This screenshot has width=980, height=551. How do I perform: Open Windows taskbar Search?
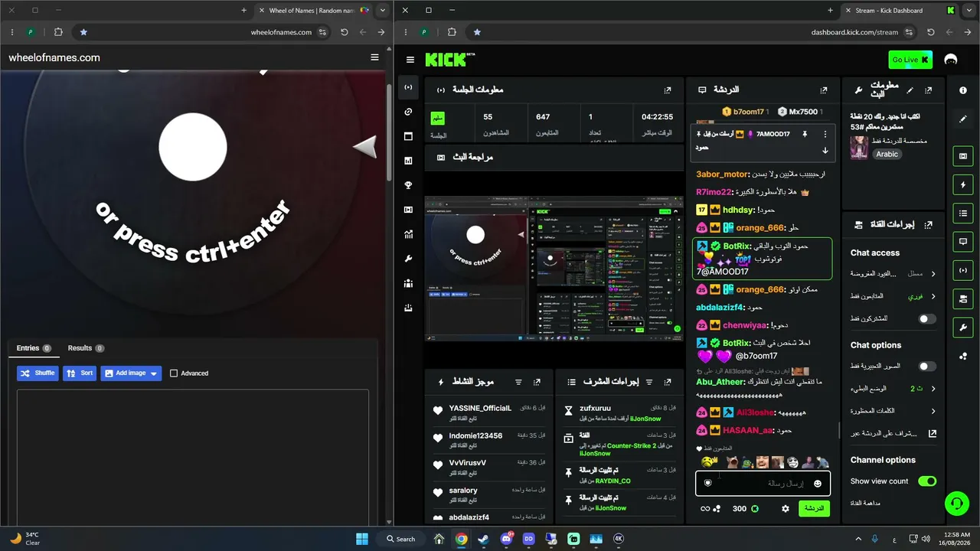(401, 539)
